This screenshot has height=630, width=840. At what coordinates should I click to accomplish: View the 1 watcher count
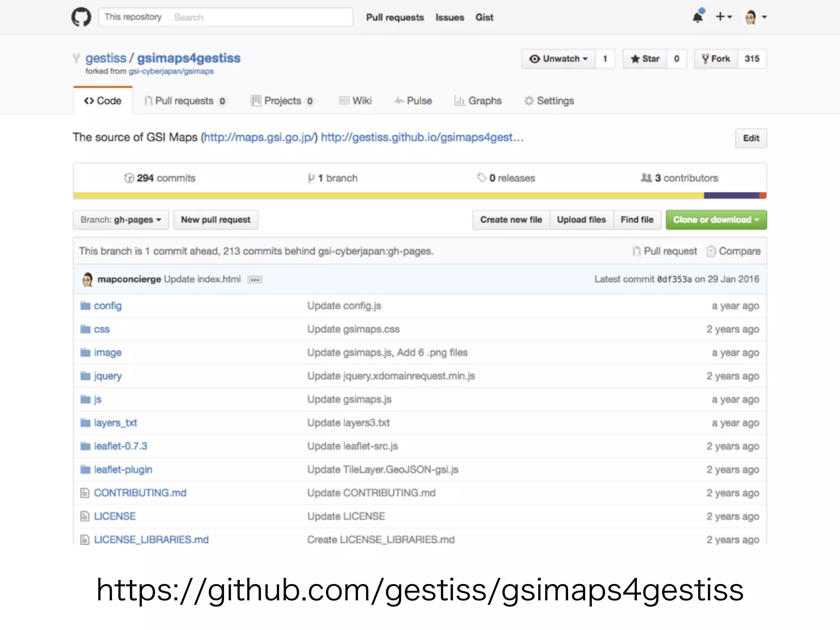605,59
